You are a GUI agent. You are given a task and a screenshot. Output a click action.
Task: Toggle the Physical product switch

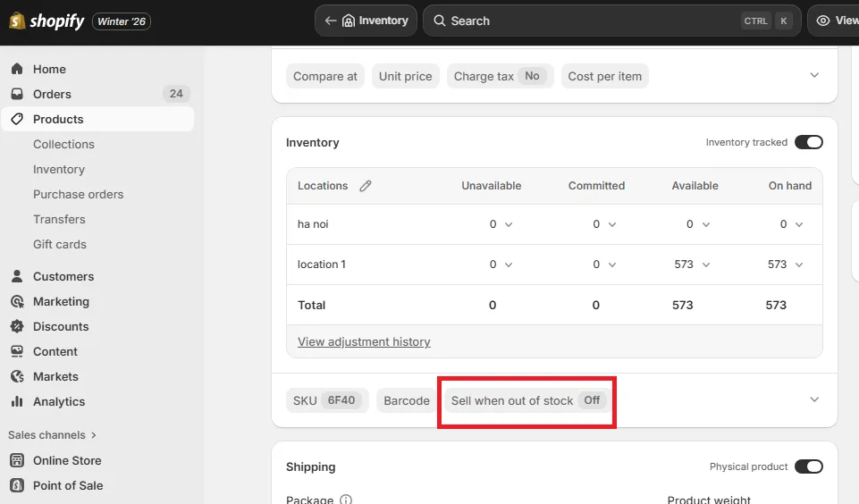[809, 466]
